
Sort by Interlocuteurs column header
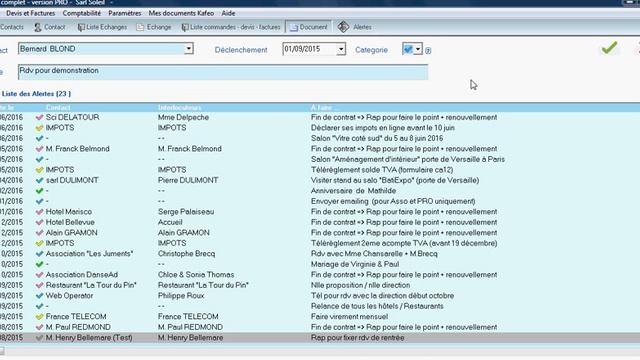pyautogui.click(x=180, y=107)
